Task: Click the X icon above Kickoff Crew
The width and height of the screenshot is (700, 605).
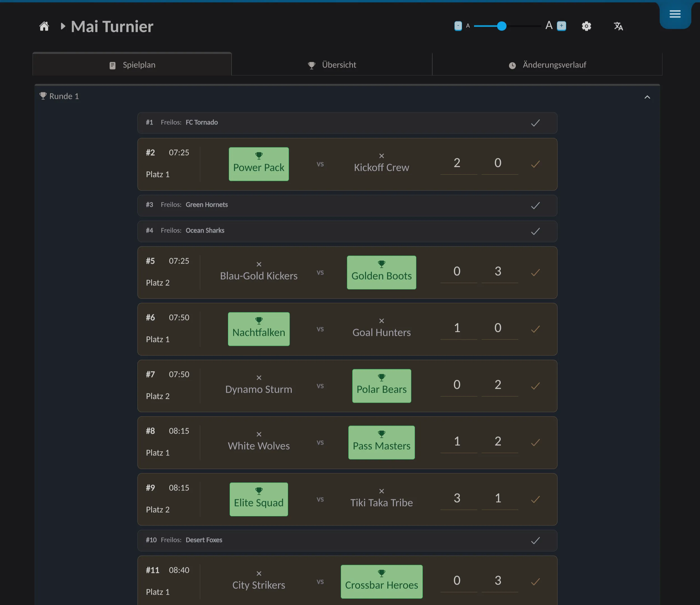Action: pos(381,156)
